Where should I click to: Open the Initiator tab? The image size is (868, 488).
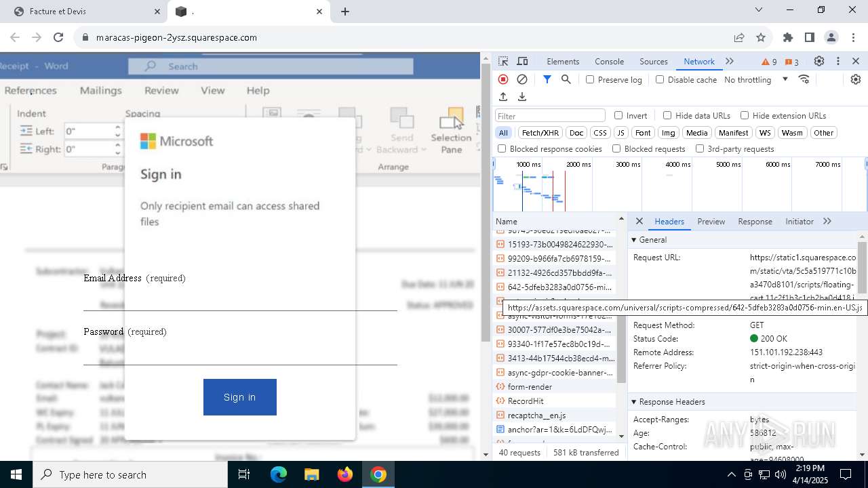(800, 222)
